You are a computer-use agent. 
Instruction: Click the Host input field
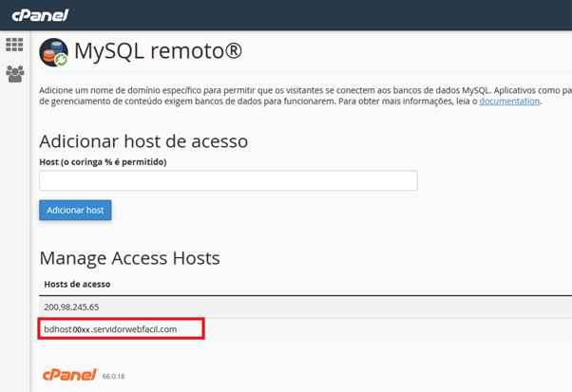click(x=228, y=180)
